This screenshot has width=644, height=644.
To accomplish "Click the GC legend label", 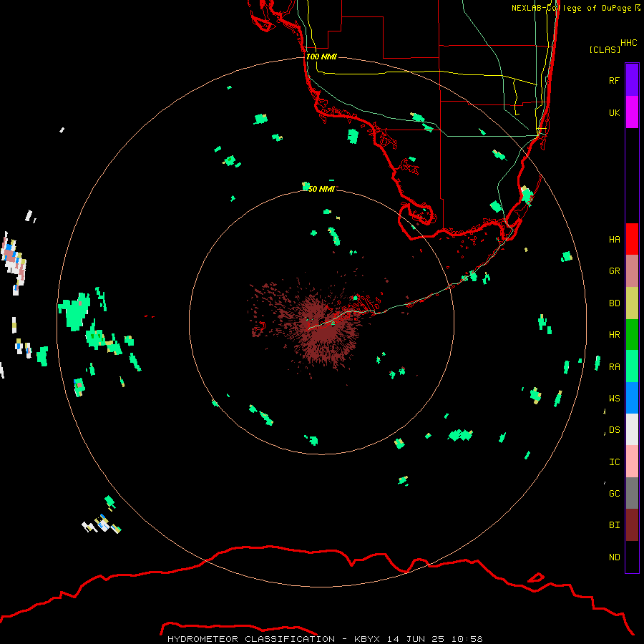I will click(x=614, y=494).
